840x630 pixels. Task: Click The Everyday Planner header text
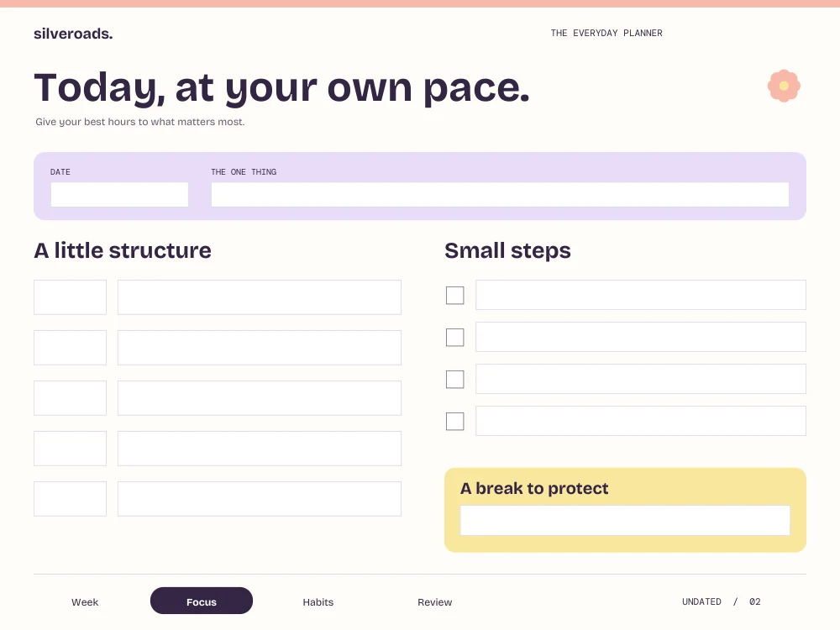pyautogui.click(x=606, y=34)
